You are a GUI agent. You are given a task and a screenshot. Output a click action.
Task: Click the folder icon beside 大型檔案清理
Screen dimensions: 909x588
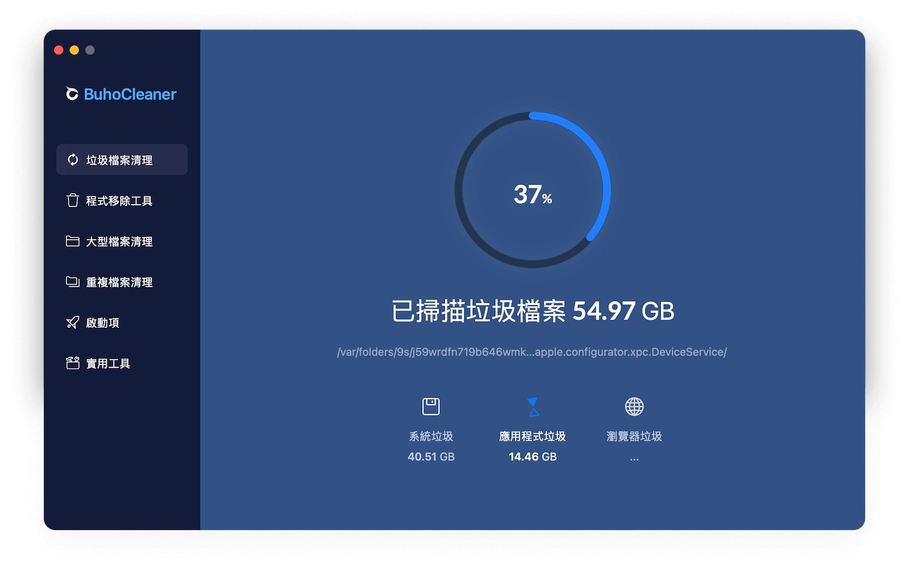click(73, 241)
